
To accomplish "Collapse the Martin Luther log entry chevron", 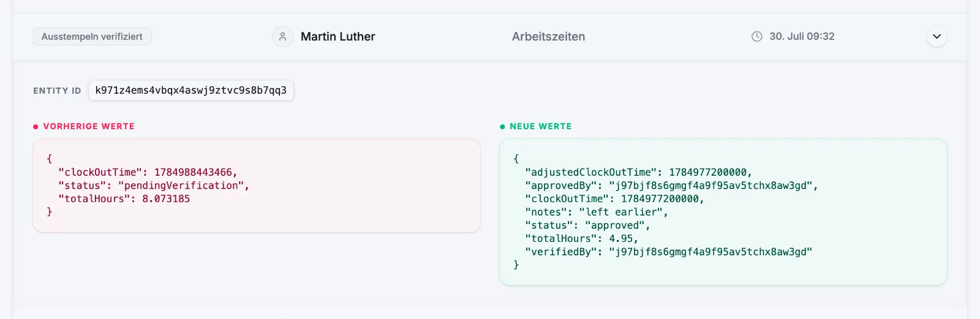I will (x=937, y=37).
